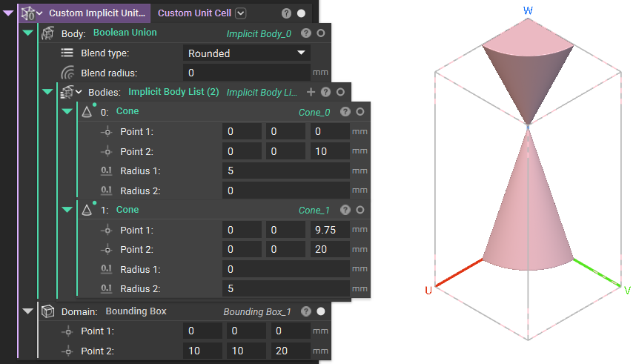Click the Cone_0 cone shape icon
Viewport: 636px width, 364px height.
click(87, 112)
